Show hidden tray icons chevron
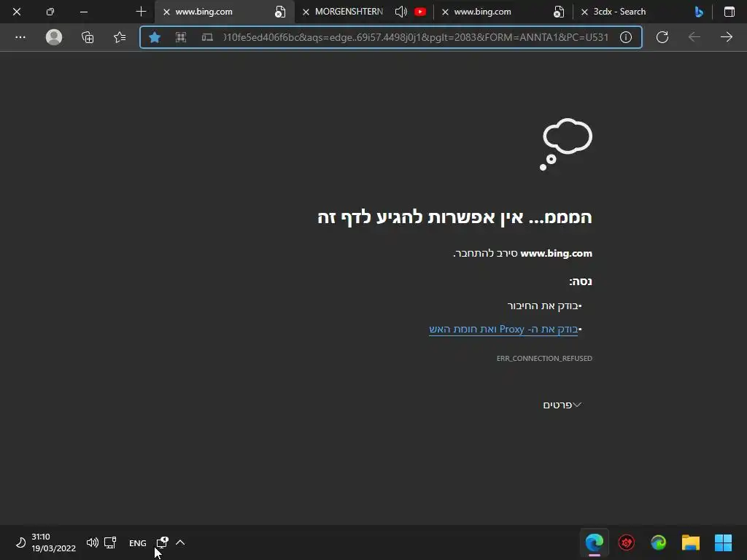Viewport: 747px width, 560px height. pyautogui.click(x=180, y=542)
